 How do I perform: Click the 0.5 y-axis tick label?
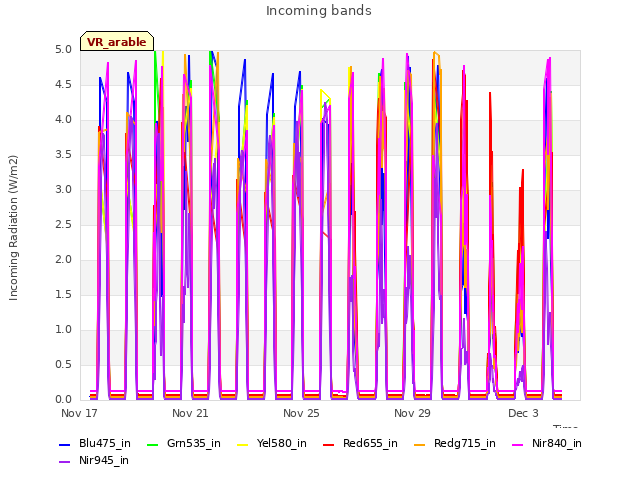(63, 364)
